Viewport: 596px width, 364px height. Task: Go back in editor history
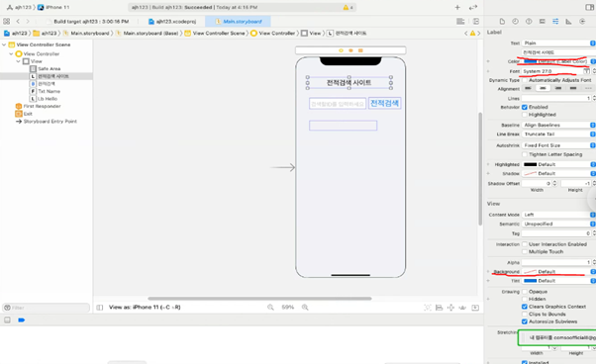tap(18, 21)
